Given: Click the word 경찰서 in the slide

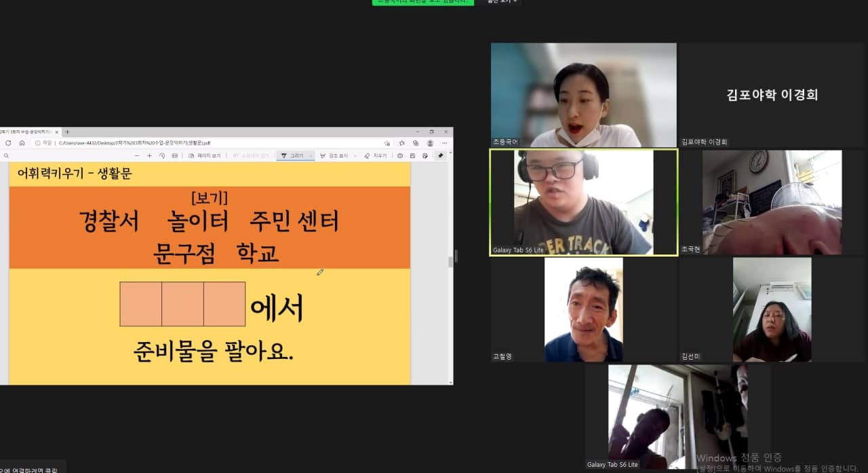Looking at the screenshot, I should pos(109,221).
